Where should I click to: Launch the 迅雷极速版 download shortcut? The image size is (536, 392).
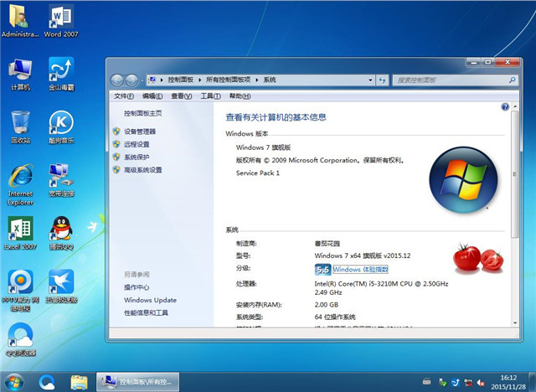pyautogui.click(x=61, y=286)
